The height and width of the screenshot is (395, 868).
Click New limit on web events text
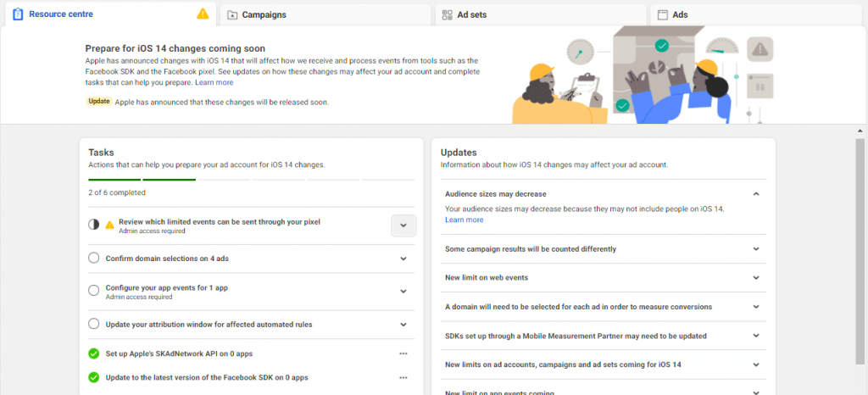pyautogui.click(x=487, y=278)
